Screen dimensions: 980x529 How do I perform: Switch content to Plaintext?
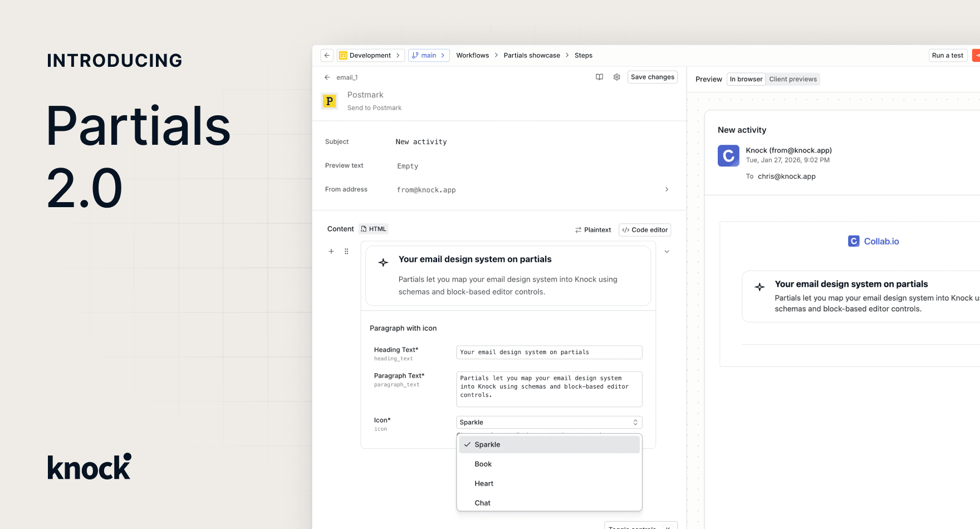[593, 230]
